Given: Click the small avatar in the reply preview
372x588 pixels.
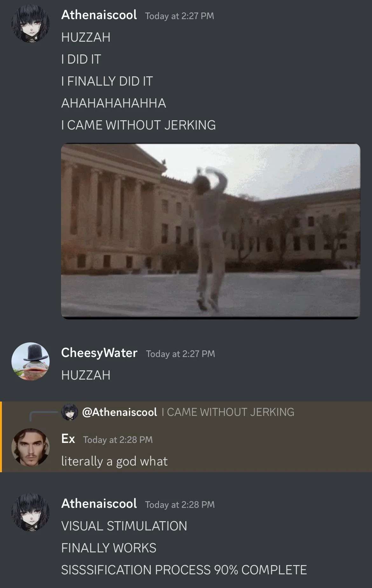Looking at the screenshot, I should tap(70, 412).
